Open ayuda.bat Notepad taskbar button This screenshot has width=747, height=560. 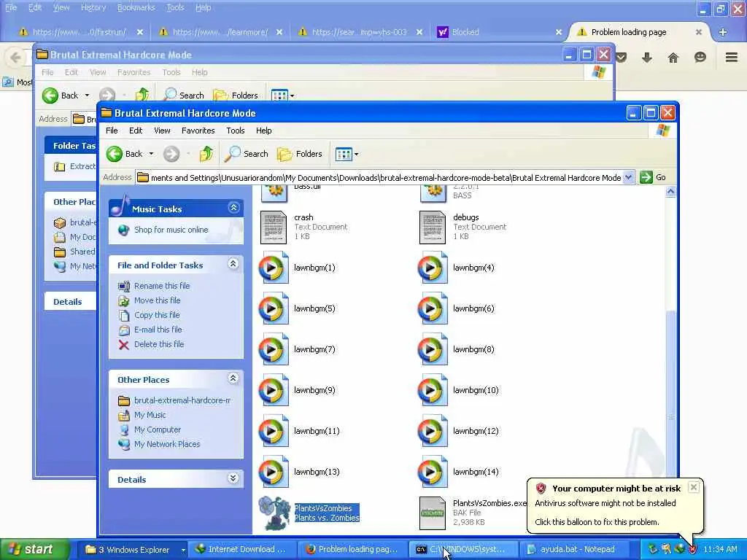pyautogui.click(x=576, y=550)
